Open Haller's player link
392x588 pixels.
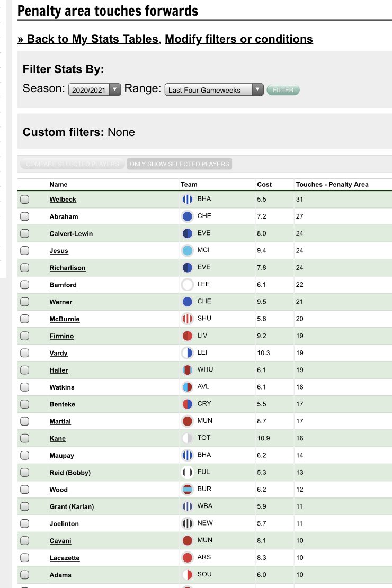click(x=59, y=370)
